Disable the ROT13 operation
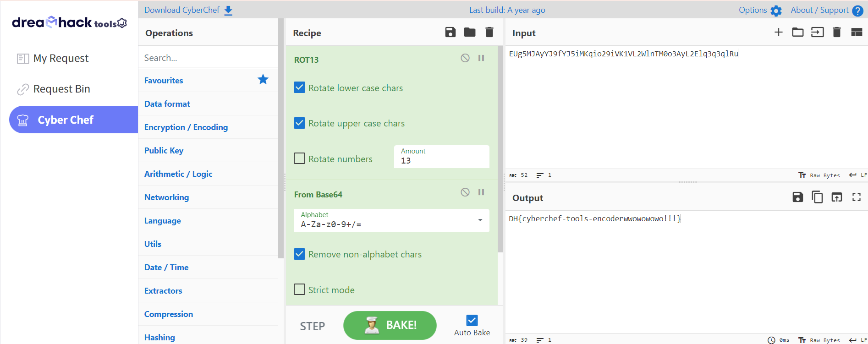The image size is (868, 344). coord(465,58)
